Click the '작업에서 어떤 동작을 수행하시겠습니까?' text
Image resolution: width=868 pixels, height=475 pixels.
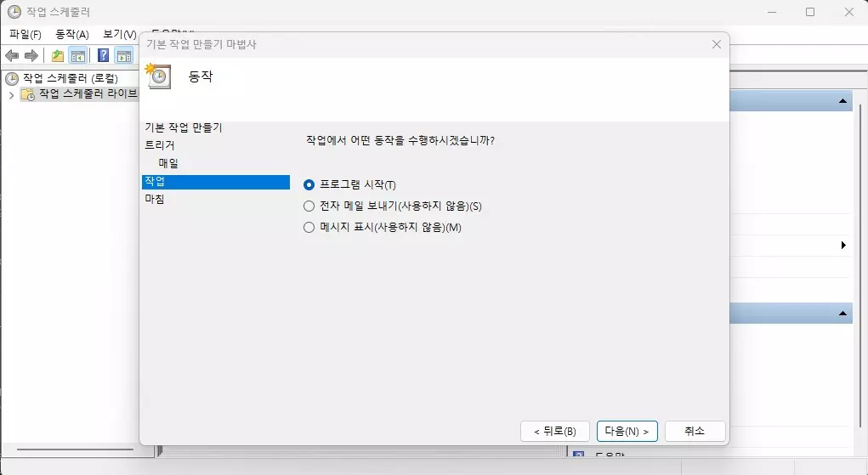(400, 140)
